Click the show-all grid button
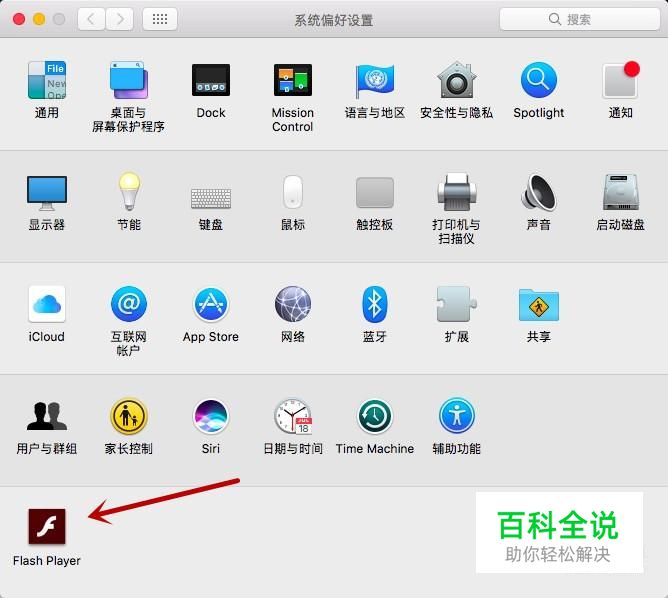This screenshot has height=598, width=668. tap(160, 19)
